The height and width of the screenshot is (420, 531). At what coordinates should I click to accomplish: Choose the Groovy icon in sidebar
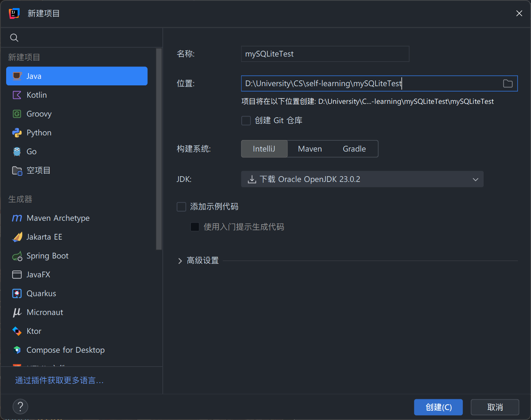[17, 114]
